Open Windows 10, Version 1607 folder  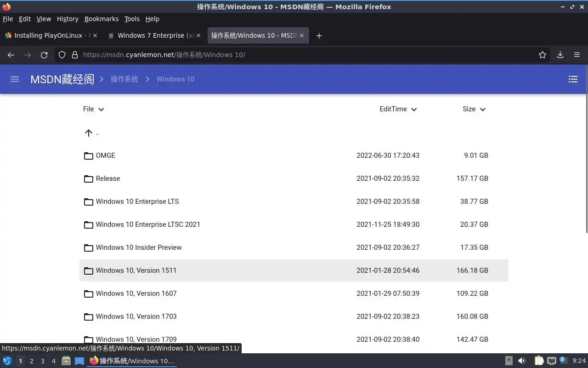[136, 293]
